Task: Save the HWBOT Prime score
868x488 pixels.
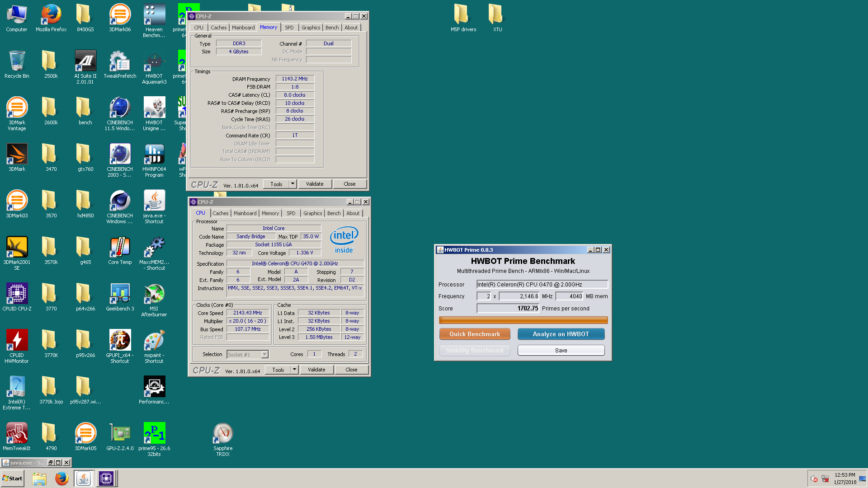Action: pyautogui.click(x=561, y=350)
